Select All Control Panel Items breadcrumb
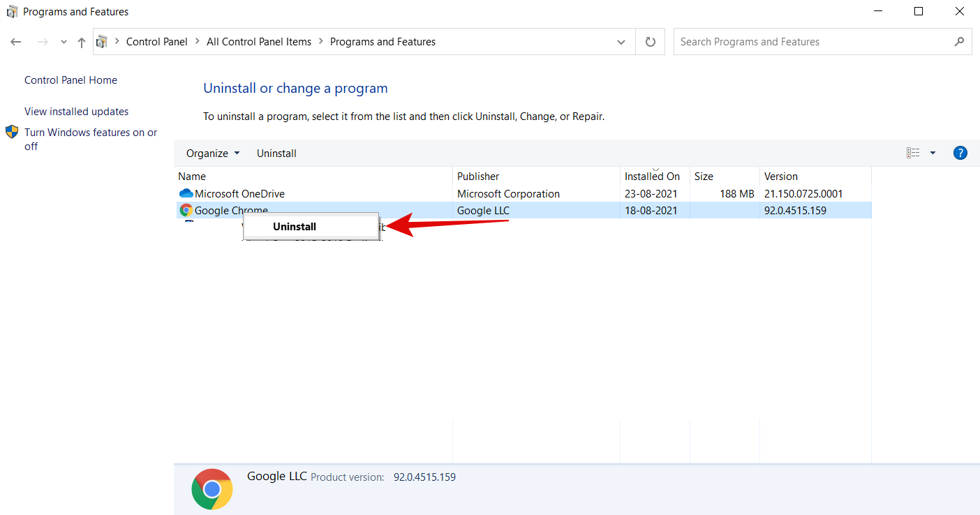This screenshot has height=515, width=980. click(259, 42)
